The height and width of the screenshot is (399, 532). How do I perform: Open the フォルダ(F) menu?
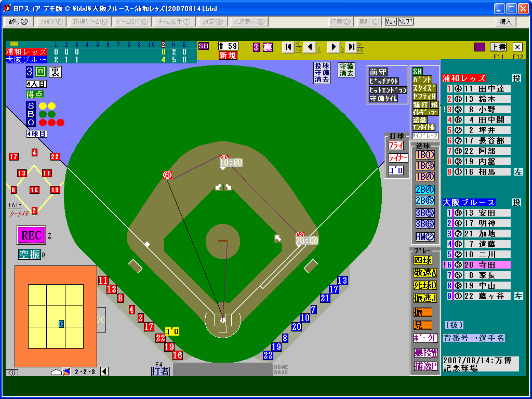tap(51, 22)
